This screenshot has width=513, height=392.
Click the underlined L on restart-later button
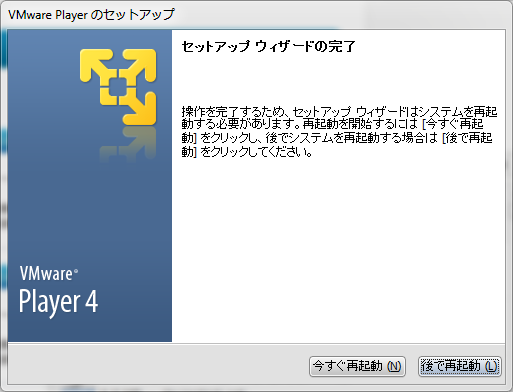(490, 367)
